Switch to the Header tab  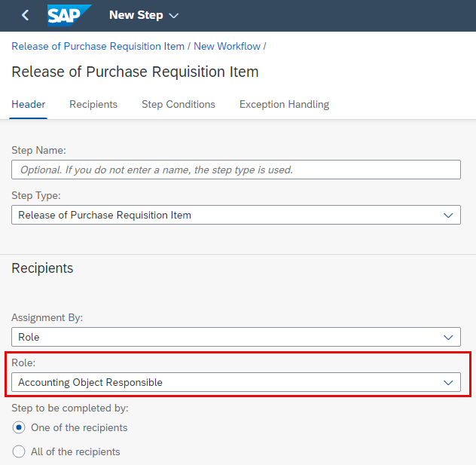(28, 105)
